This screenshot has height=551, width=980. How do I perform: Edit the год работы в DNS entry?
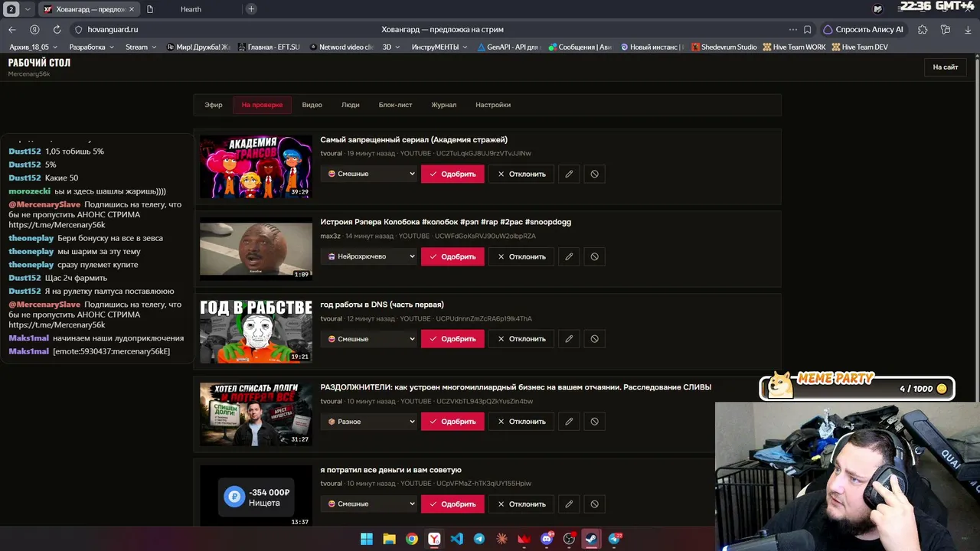(569, 339)
